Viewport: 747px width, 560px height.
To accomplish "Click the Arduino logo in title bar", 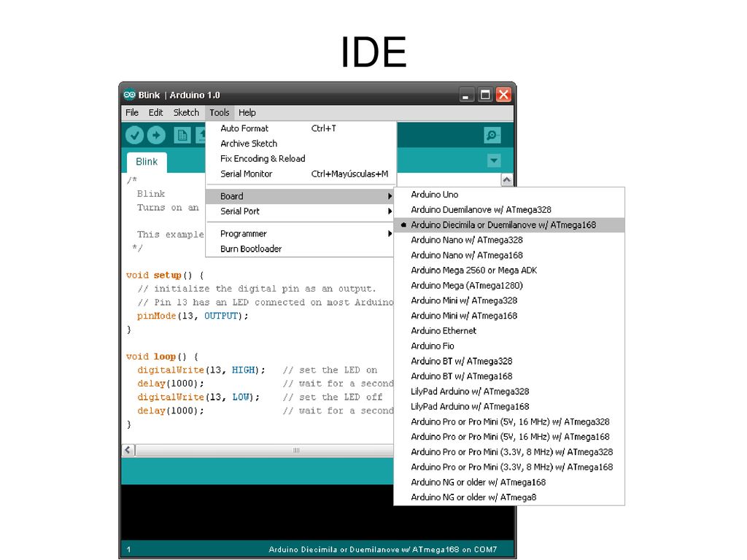I will (129, 95).
